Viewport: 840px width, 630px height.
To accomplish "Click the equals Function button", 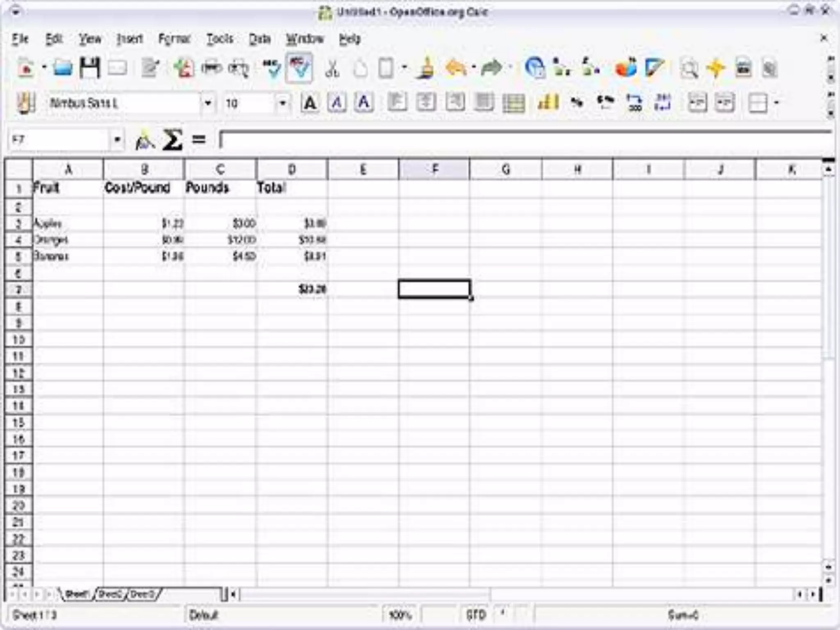I will (x=199, y=140).
